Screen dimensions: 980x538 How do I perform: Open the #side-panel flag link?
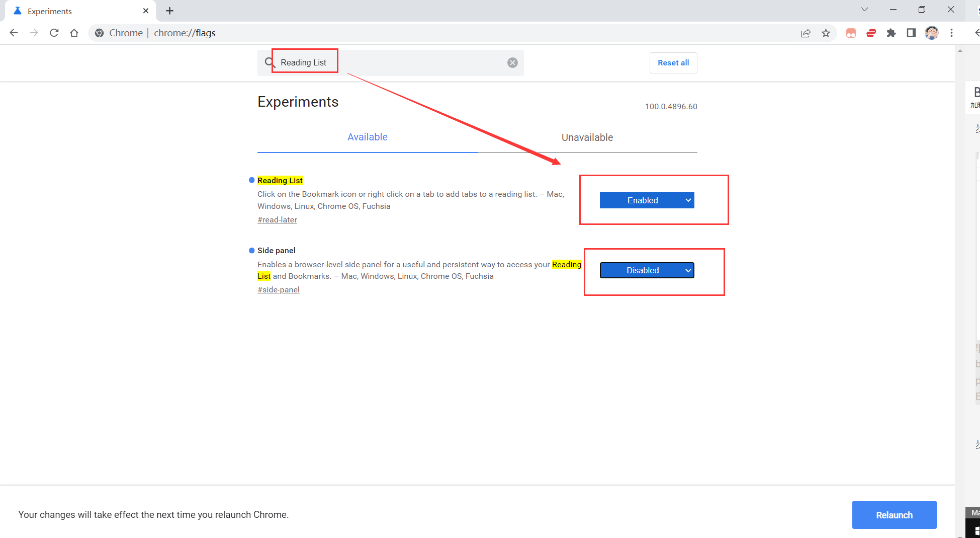(279, 290)
